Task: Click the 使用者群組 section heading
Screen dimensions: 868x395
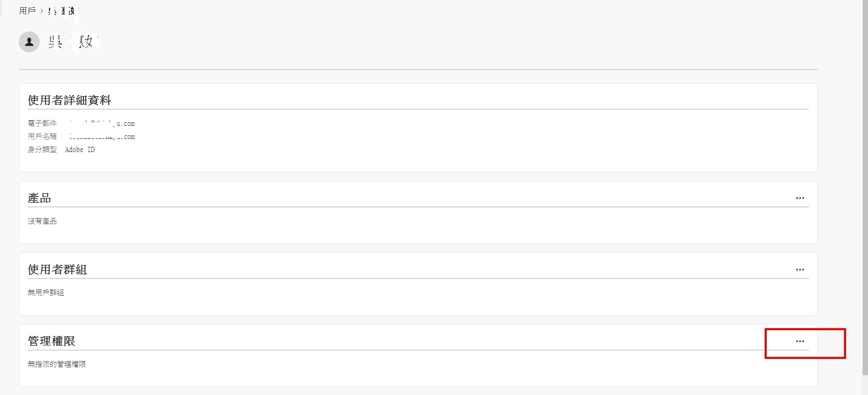Action: 57,270
